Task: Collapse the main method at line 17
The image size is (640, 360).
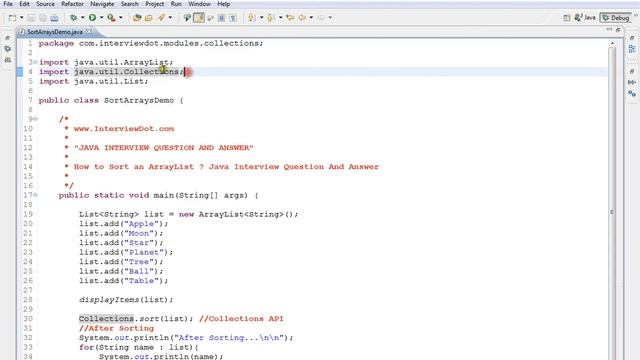Action: pyautogui.click(x=35, y=195)
